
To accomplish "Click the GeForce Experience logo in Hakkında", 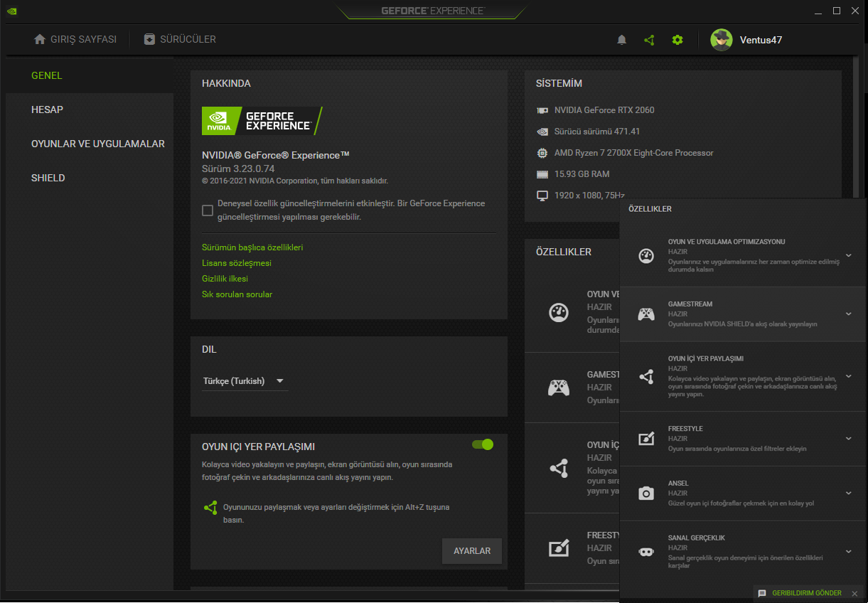I will click(x=262, y=121).
